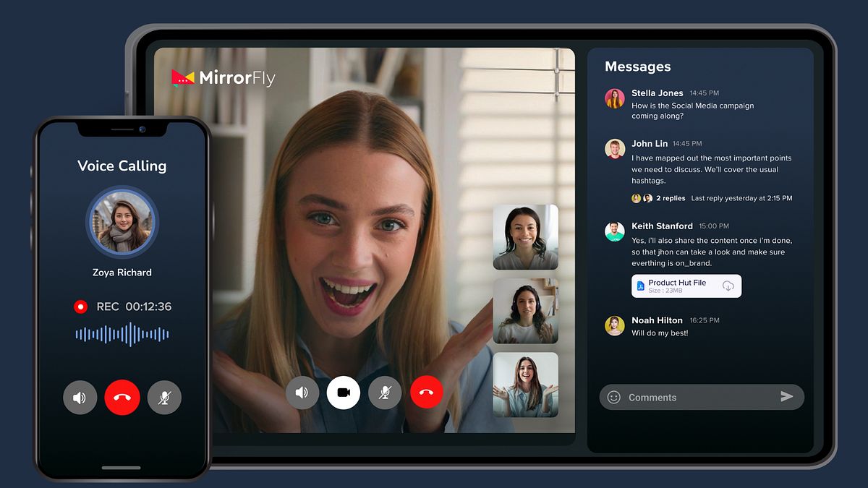868x488 pixels.
Task: Toggle speaker in the tablet video call
Action: 302,393
